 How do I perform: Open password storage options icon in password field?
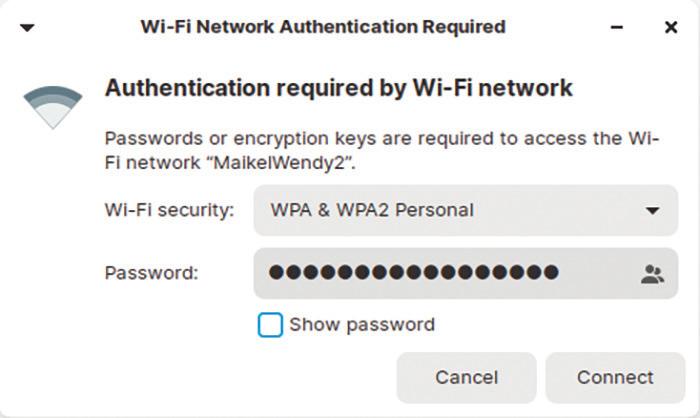tap(653, 273)
